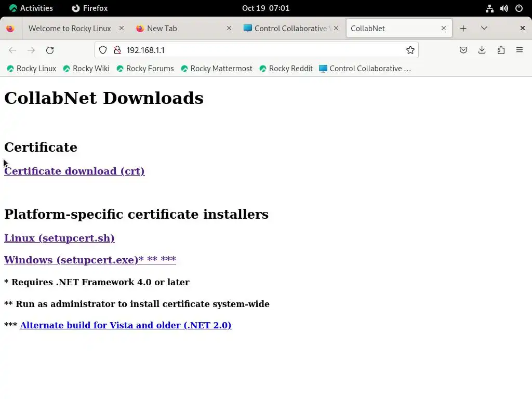532x399 pixels.
Task: Go back with the back arrow
Action: [12, 50]
